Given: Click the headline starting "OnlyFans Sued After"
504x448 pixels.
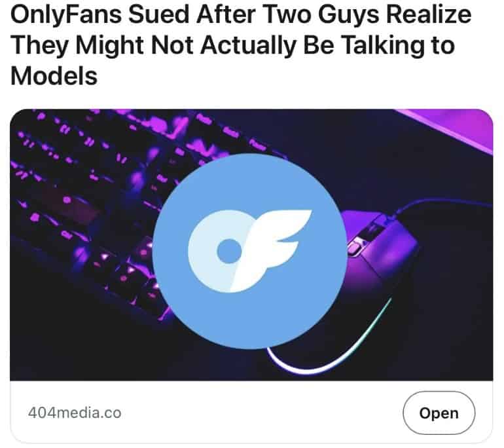Looking at the screenshot, I should pos(241,45).
